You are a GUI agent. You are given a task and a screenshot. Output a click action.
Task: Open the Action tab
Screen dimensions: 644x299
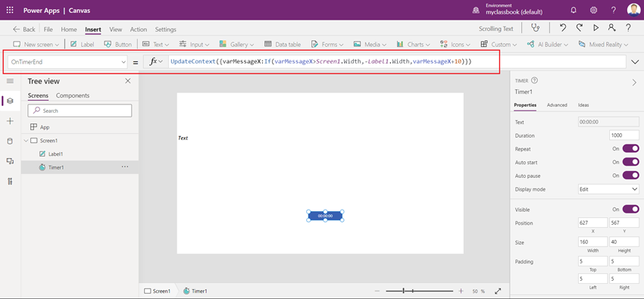(139, 30)
